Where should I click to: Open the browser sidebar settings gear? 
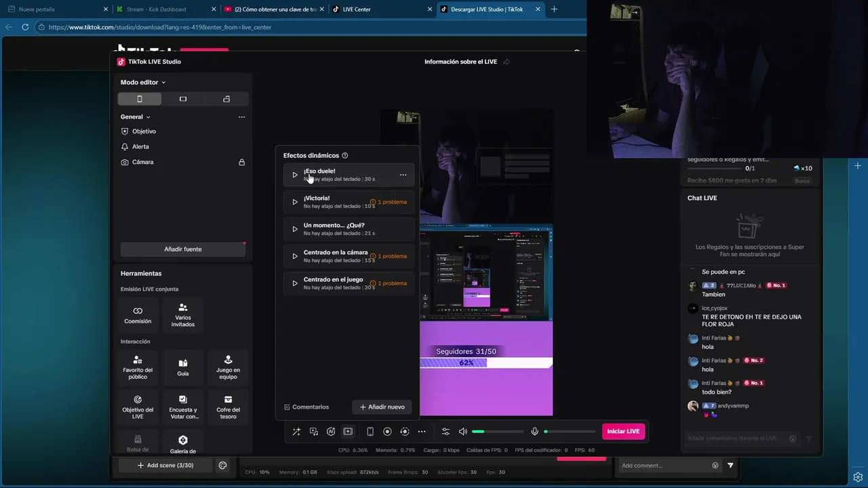(858, 477)
